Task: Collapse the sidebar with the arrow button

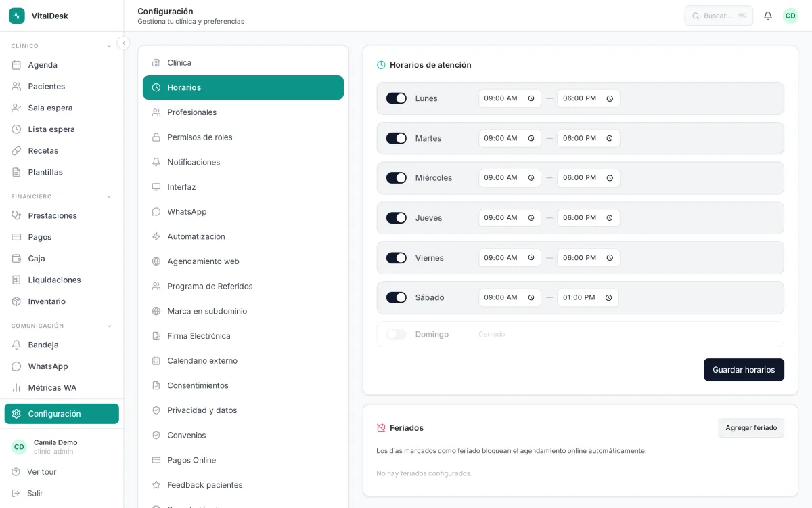Action: coord(123,43)
